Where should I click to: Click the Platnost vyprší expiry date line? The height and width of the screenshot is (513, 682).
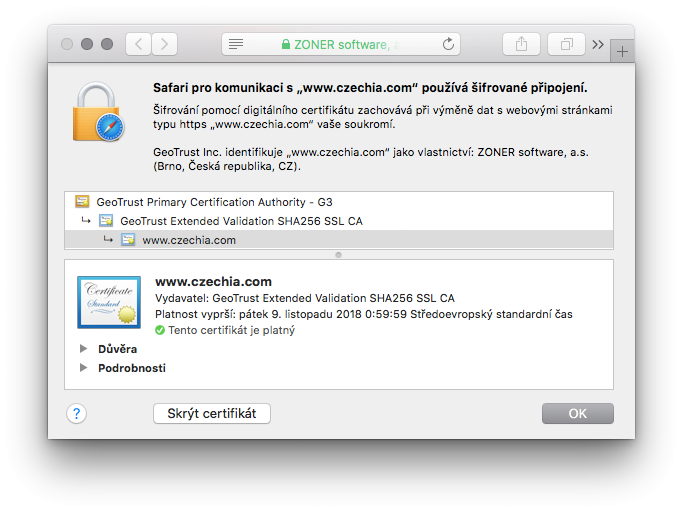pyautogui.click(x=364, y=314)
